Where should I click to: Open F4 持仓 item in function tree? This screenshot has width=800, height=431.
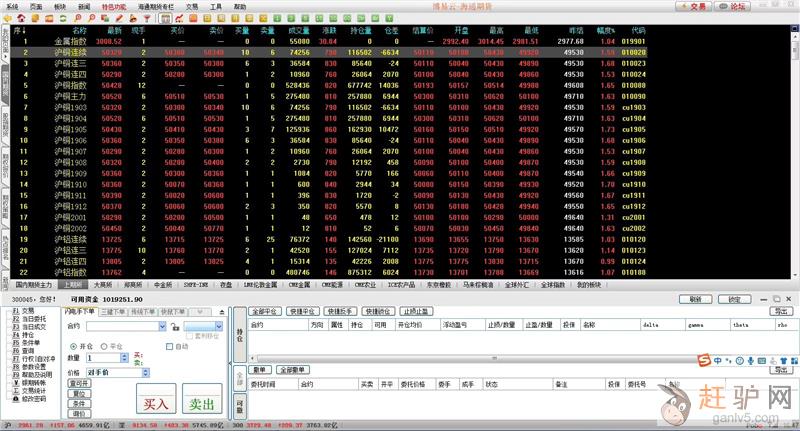pos(28,334)
